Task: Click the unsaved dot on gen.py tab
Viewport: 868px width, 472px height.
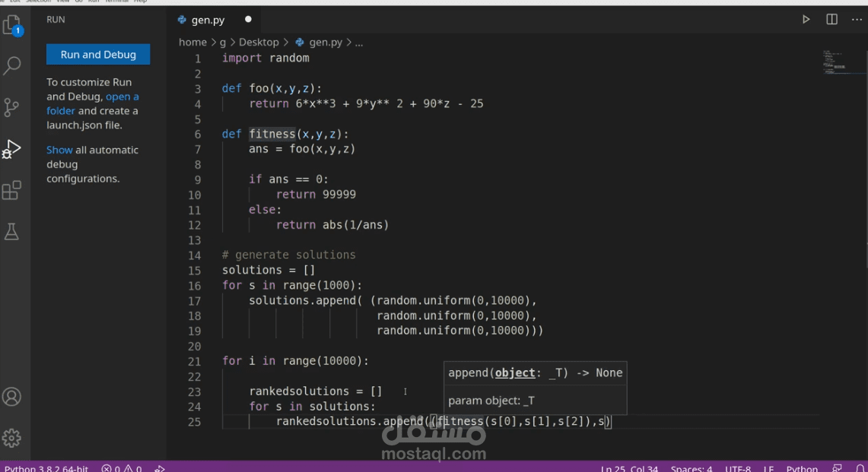Action: (x=248, y=19)
